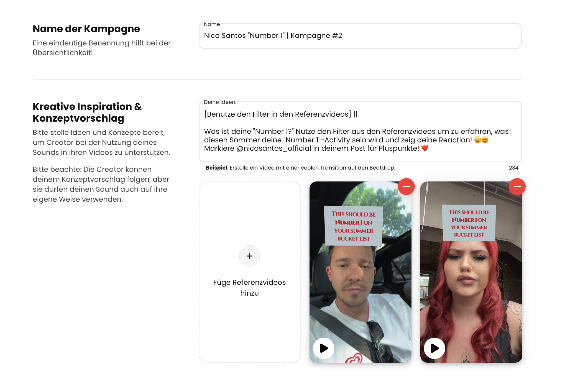Image resolution: width=588 pixels, height=379 pixels.
Task: Click the 'Bitte beachte' note paragraph
Action: (101, 184)
